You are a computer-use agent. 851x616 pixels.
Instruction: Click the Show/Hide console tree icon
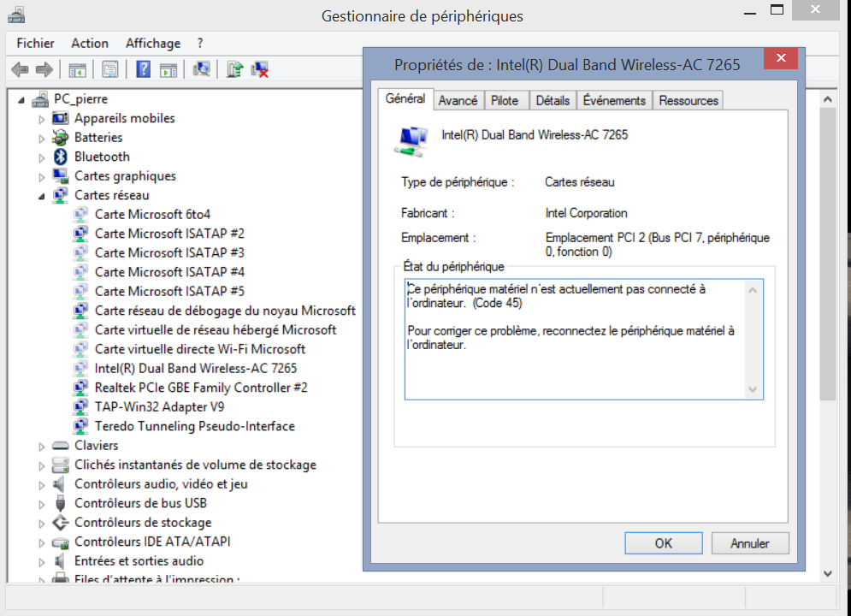(x=78, y=69)
